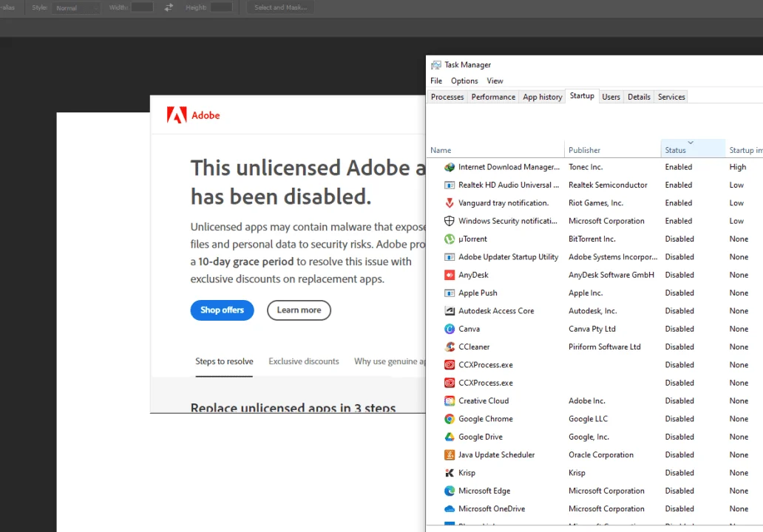The height and width of the screenshot is (532, 763).
Task: Click BitTorrent Inc. publisher cell
Action: click(x=591, y=239)
